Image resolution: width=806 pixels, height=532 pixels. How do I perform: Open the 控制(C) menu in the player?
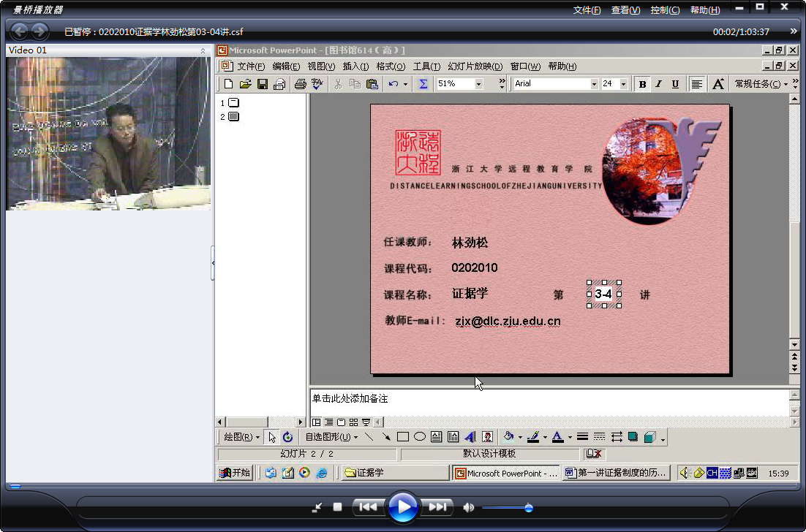click(665, 9)
